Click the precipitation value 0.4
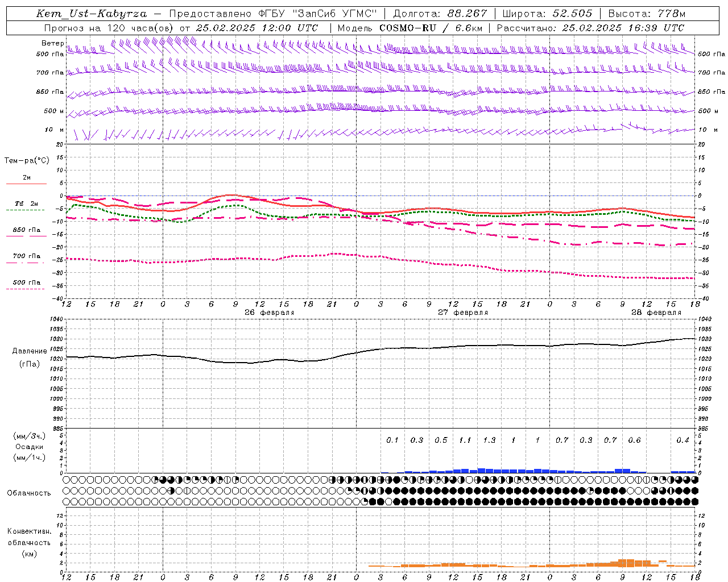Viewport: 728px width, 582px height. 682,440
